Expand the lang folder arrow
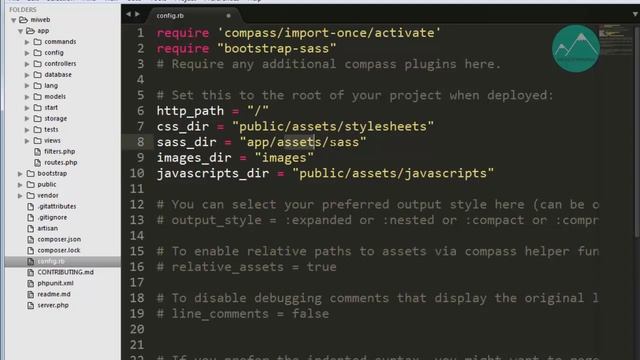This screenshot has width=640, height=360. pyautogui.click(x=27, y=86)
